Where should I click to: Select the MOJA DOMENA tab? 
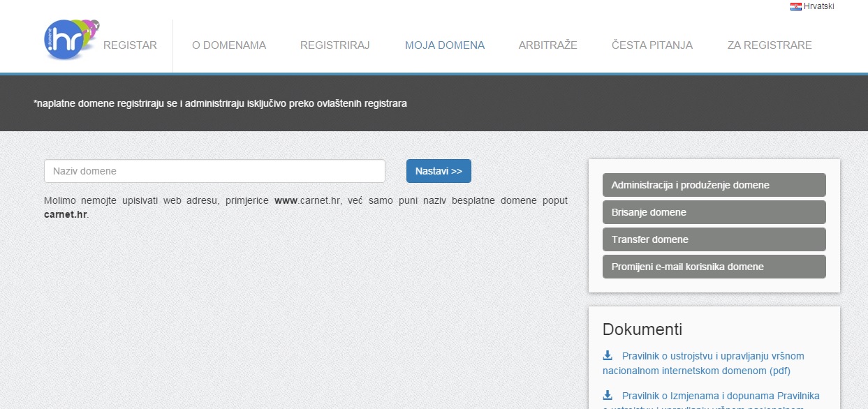[x=445, y=45]
